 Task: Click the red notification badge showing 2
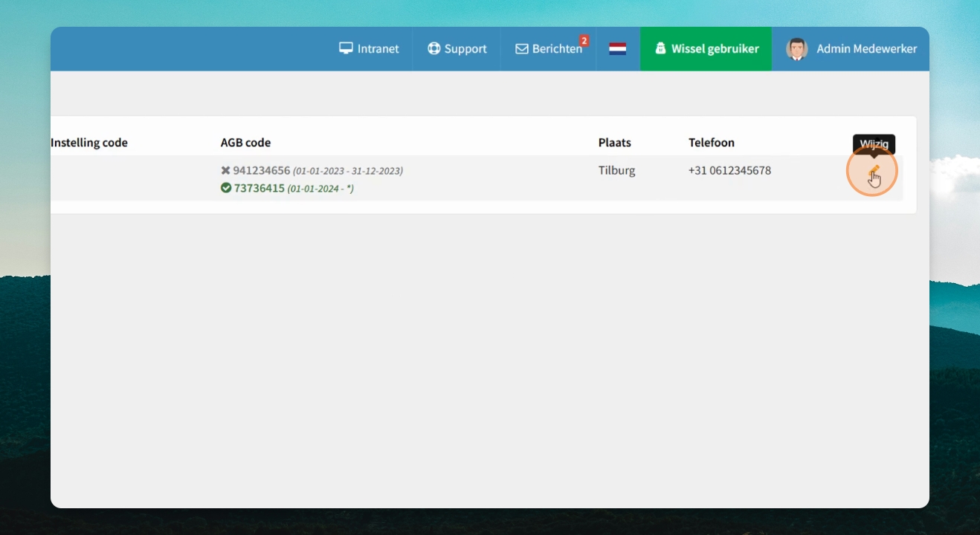click(x=584, y=41)
